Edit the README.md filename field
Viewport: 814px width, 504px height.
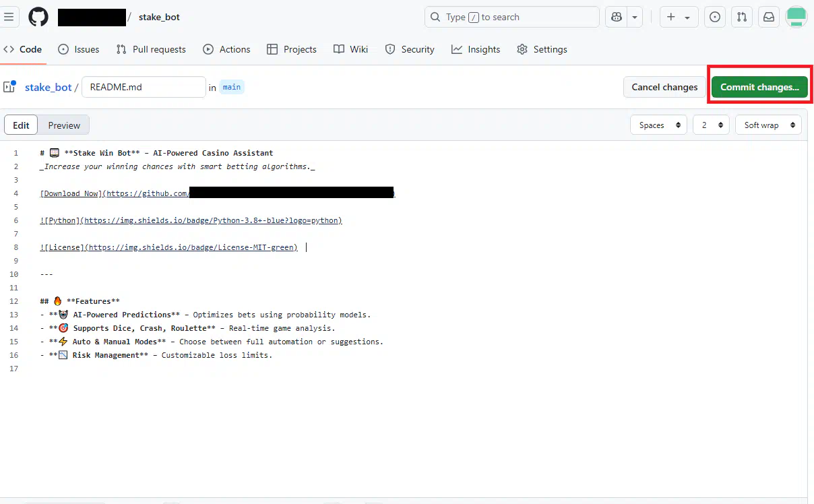coord(144,87)
